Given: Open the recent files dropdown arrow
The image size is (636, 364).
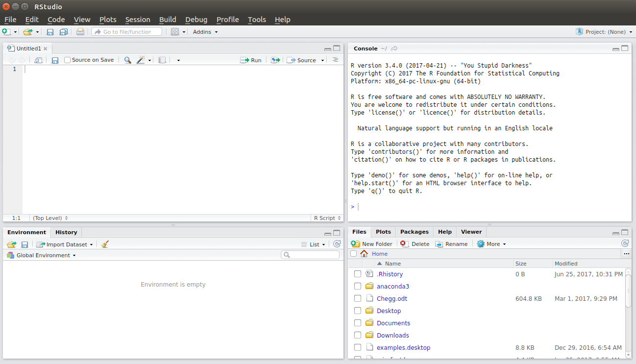Looking at the screenshot, I should [x=37, y=32].
